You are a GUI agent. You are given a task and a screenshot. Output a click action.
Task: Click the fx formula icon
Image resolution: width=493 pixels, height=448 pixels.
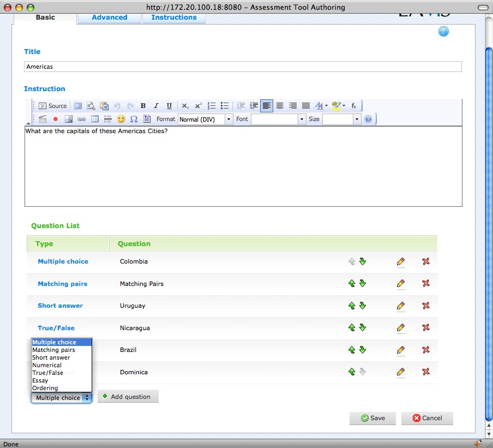[354, 106]
